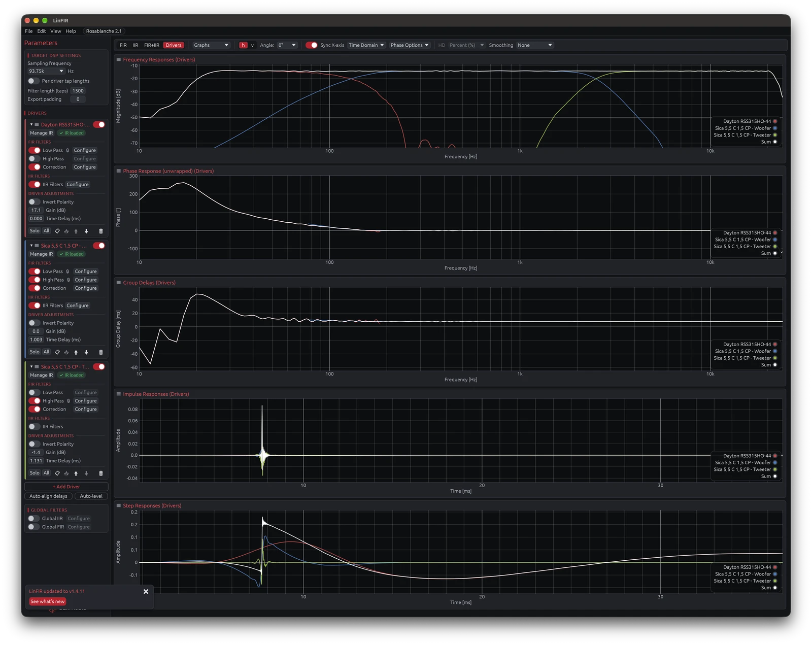Open the Graphs dropdown

[211, 45]
